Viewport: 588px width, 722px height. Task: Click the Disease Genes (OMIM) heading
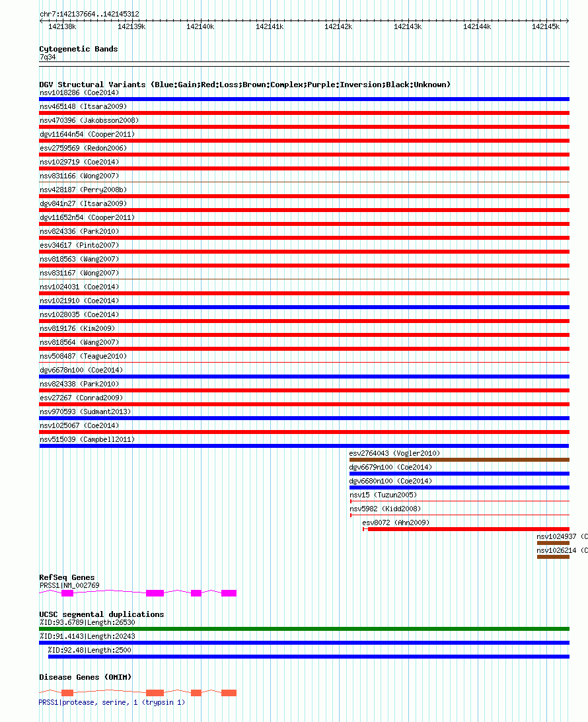85,677
